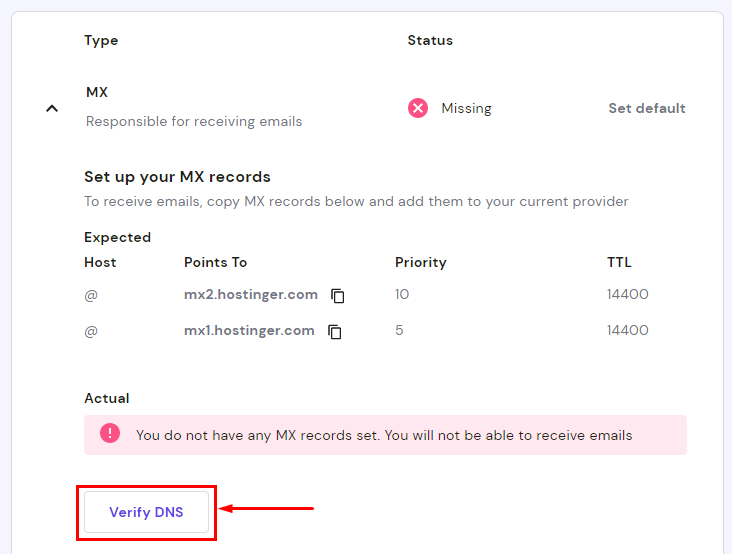
Task: Select the mx1.hostinger.com Points To text
Action: point(249,331)
